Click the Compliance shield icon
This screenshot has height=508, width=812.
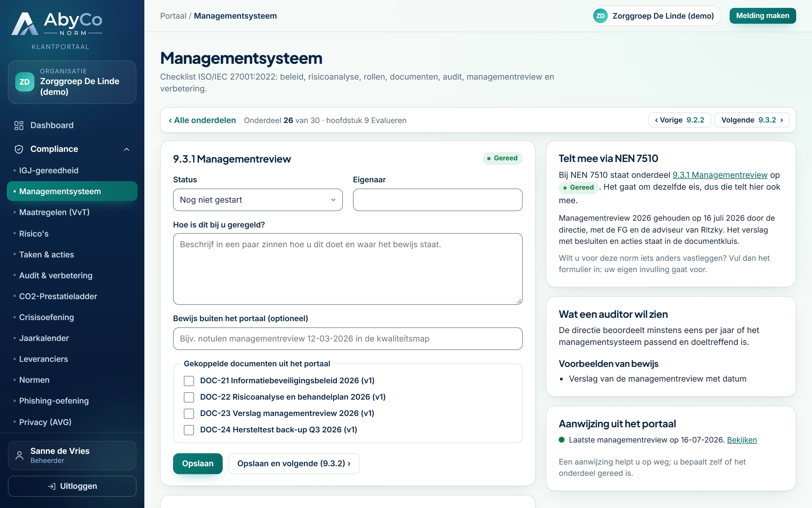click(19, 149)
